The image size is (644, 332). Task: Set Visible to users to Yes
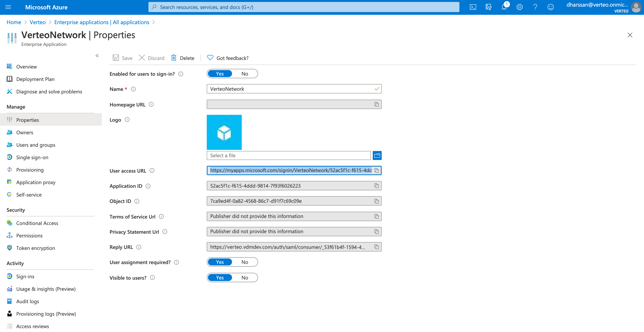[x=220, y=278]
